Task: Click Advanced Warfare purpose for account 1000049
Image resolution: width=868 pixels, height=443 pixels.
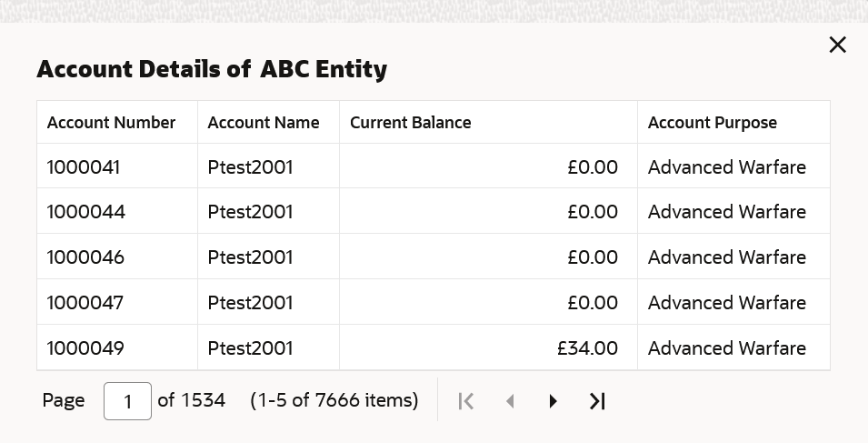Action: tap(726, 348)
